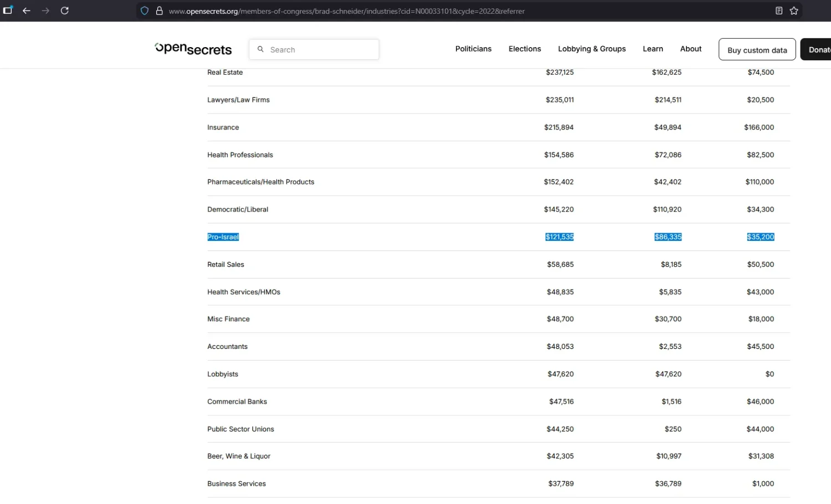Click into the OpenSecrets Search field
Image resolution: width=831 pixels, height=504 pixels.
click(314, 49)
